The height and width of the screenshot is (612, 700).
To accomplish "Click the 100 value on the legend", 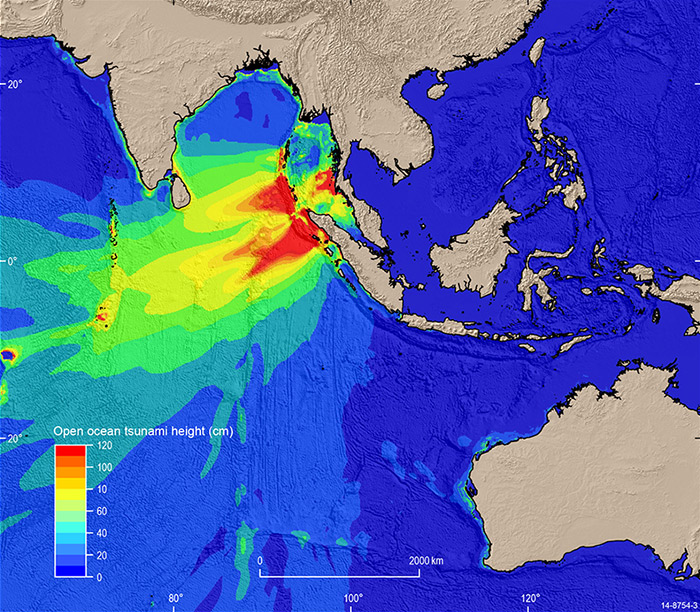I will tap(104, 468).
